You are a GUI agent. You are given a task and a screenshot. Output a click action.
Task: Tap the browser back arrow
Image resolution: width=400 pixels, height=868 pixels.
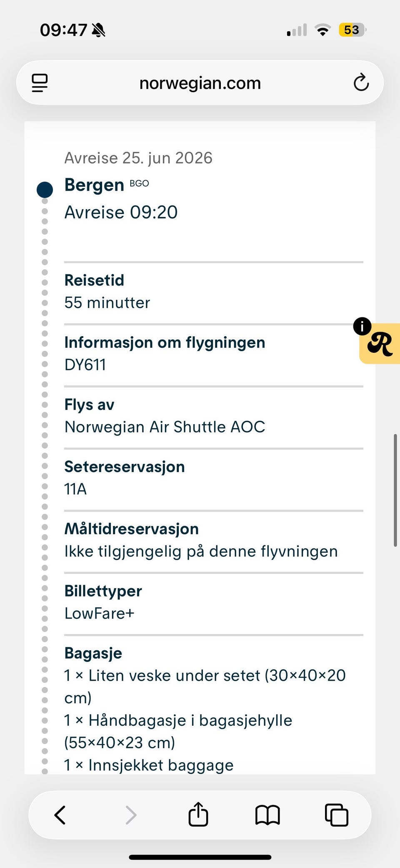[60, 815]
